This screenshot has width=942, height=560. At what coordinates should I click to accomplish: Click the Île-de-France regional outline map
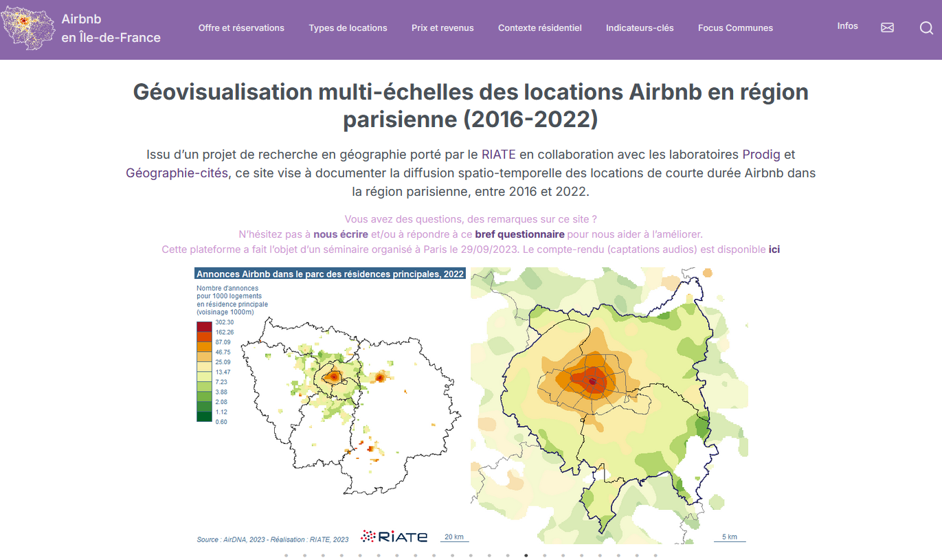click(350, 405)
